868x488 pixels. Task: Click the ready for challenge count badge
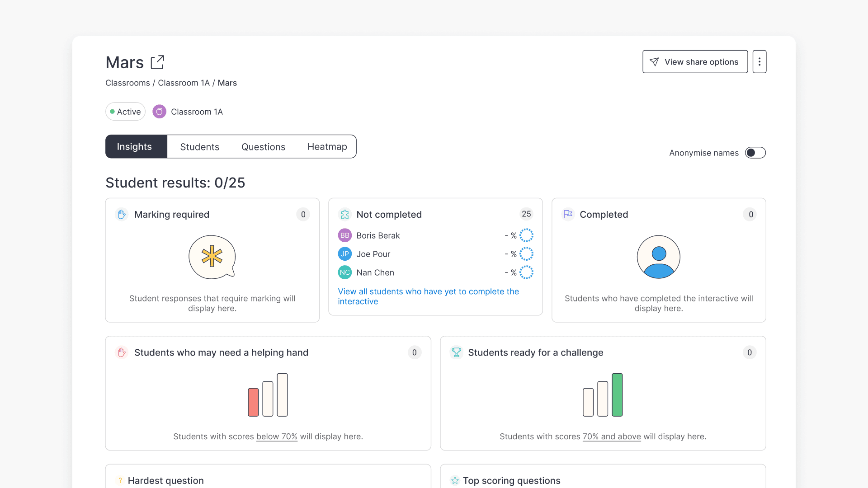750,352
